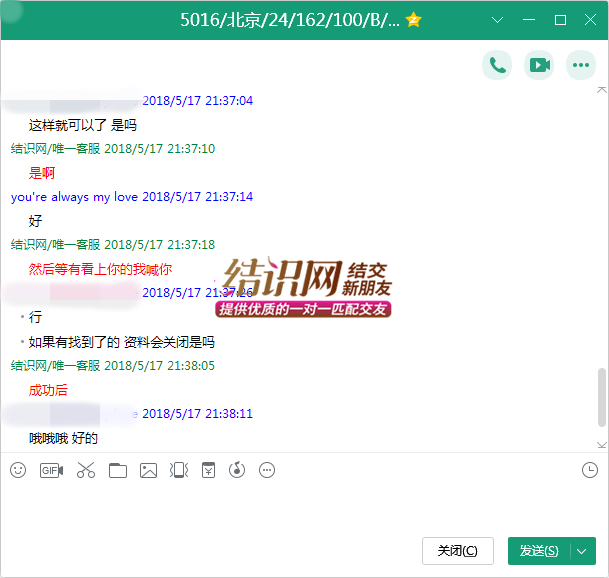Expand the send options dropdown arrow
Screen dimensions: 609x578
coord(583,551)
